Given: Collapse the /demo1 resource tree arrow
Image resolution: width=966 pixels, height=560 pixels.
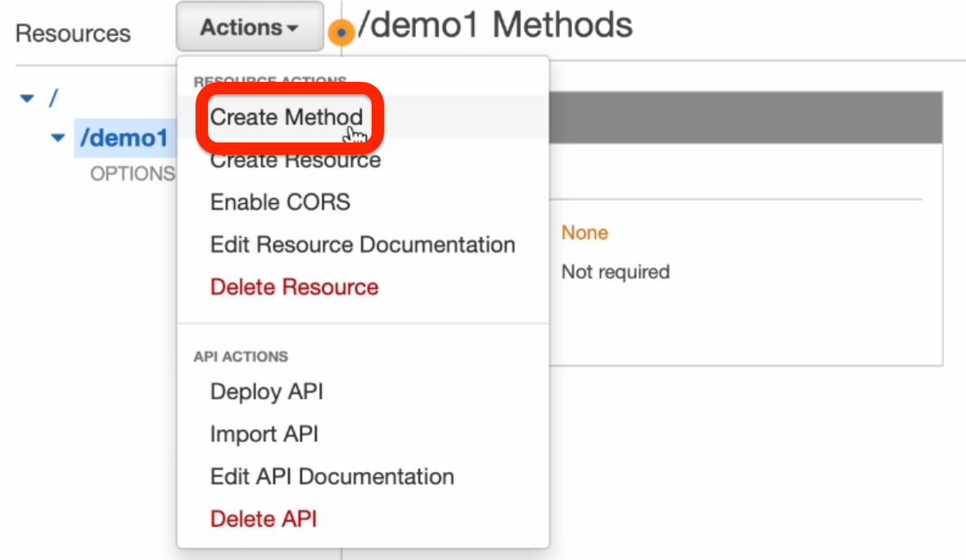Looking at the screenshot, I should pos(57,138).
